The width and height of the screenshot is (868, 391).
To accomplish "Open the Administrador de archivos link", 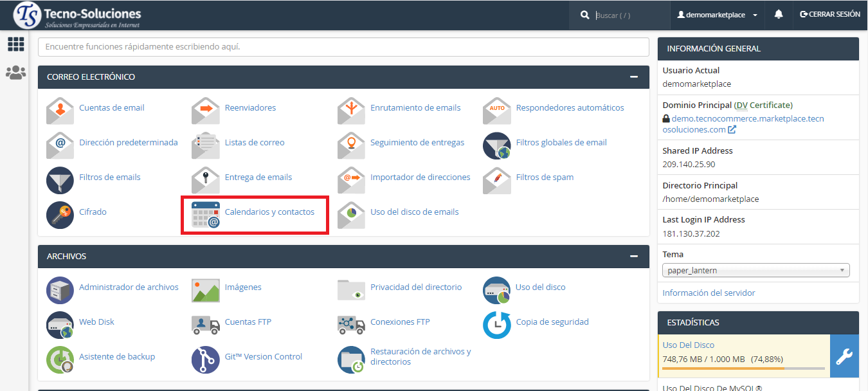I will coord(129,287).
